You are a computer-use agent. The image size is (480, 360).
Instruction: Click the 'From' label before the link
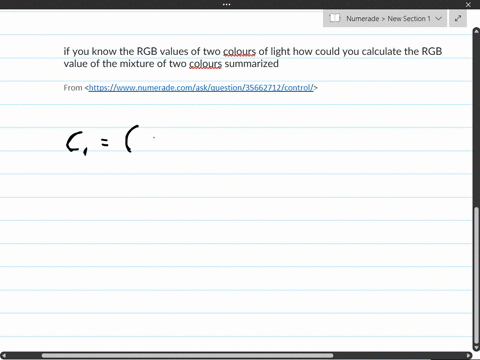73,88
